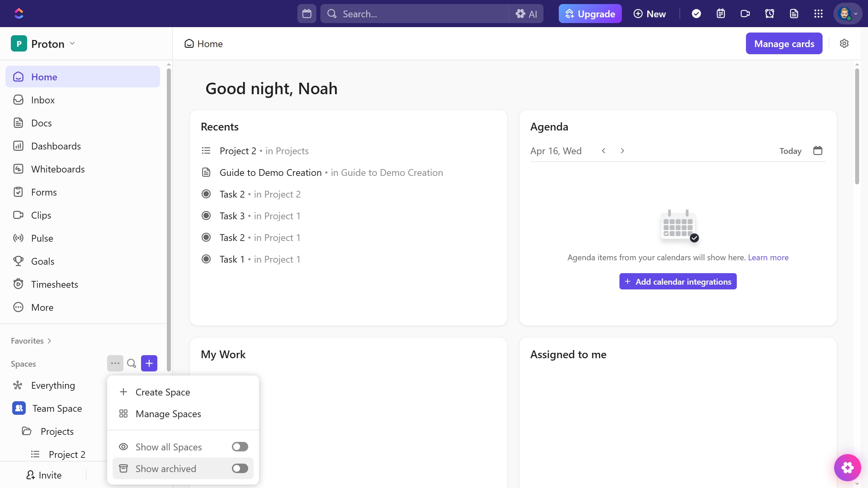
Task: Open the calendar icon beside search bar
Action: [x=307, y=14]
